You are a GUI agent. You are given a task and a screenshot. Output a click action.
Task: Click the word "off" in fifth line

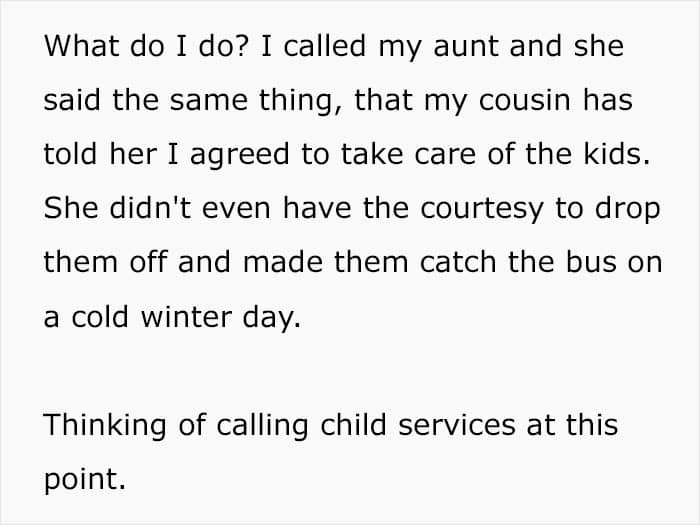149,262
